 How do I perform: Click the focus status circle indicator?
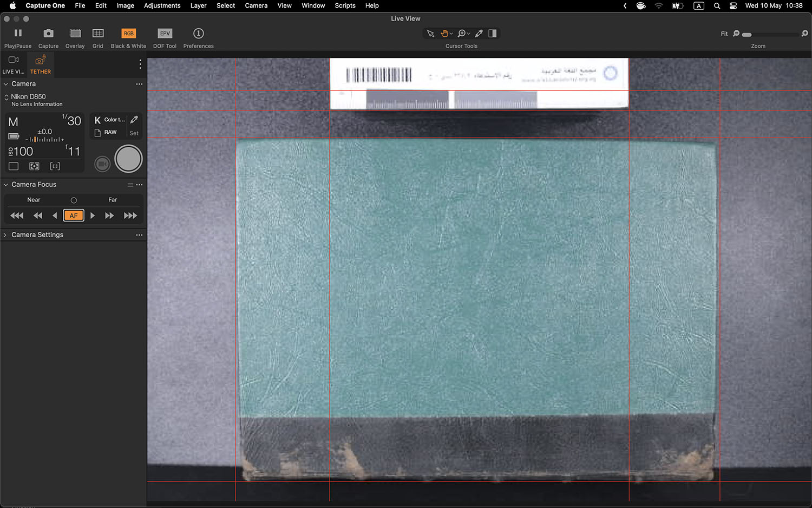[x=74, y=200]
